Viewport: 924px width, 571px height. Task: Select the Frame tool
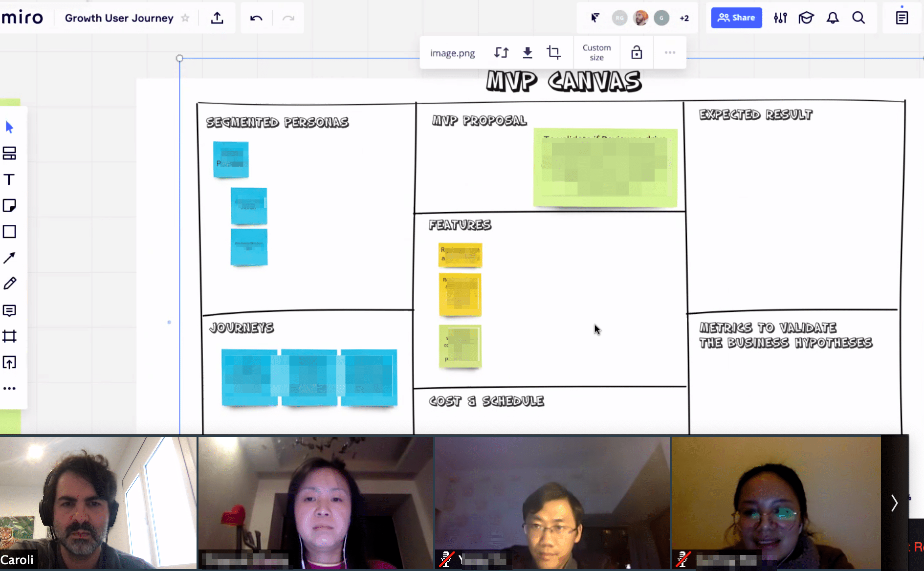[x=9, y=336]
